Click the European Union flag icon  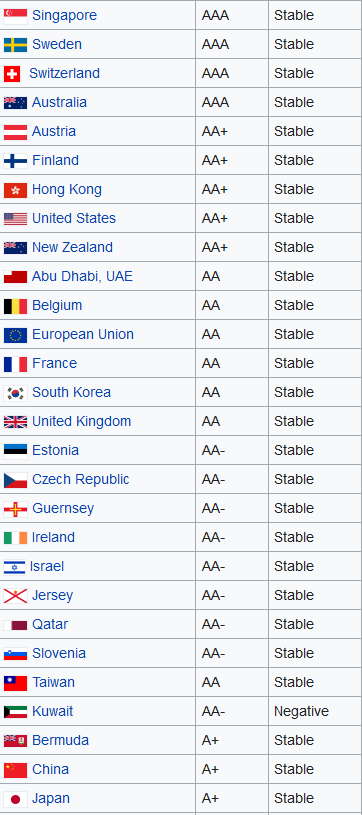[15, 335]
